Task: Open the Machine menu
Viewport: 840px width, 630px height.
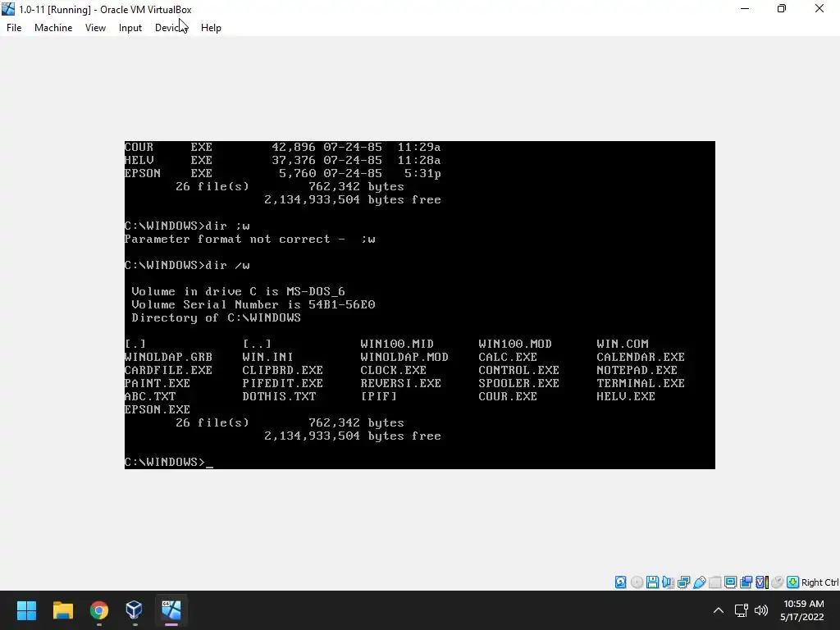Action: tap(53, 28)
